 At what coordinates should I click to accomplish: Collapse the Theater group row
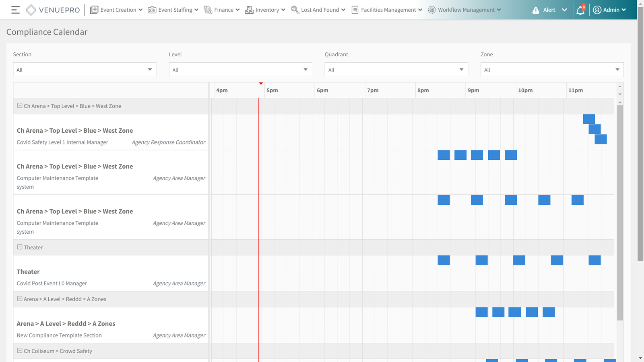(x=20, y=247)
